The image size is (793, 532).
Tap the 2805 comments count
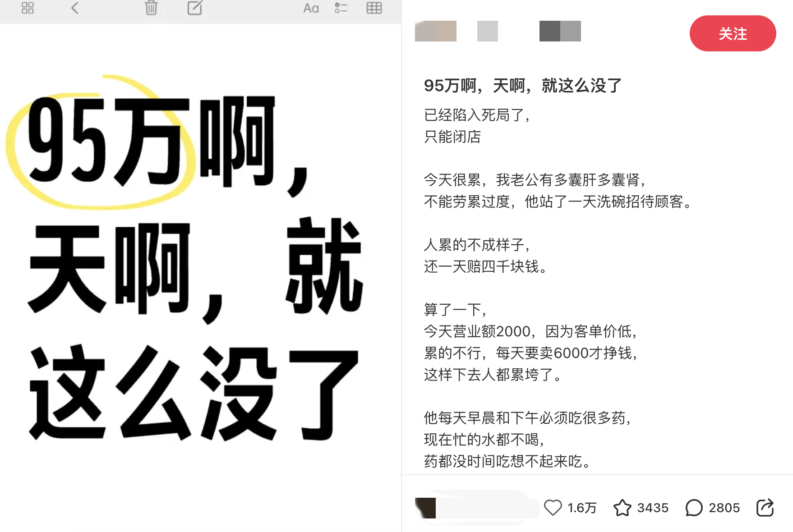(724, 508)
